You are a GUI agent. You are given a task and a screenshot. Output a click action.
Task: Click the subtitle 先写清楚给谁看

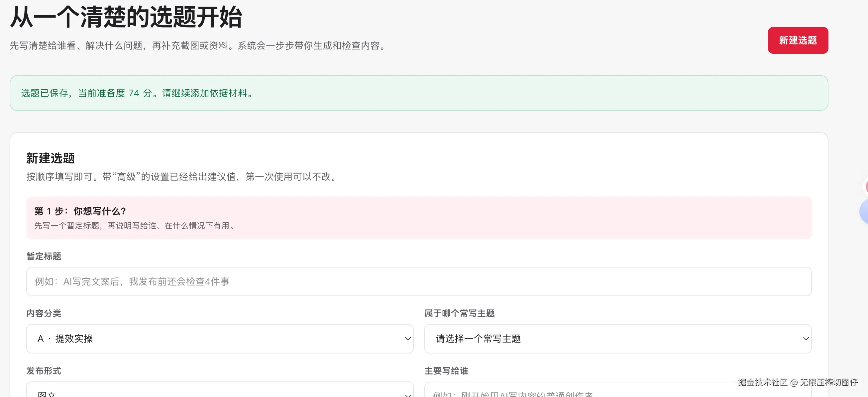pos(198,45)
